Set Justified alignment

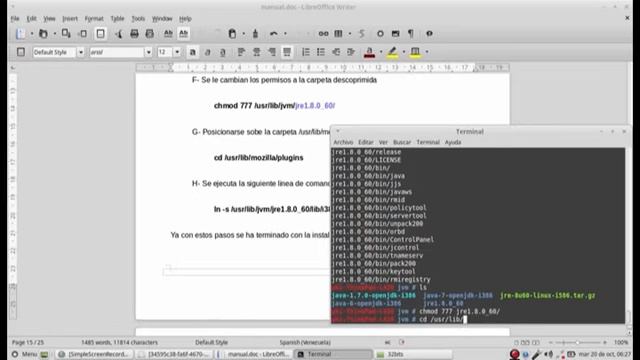tap(287, 52)
